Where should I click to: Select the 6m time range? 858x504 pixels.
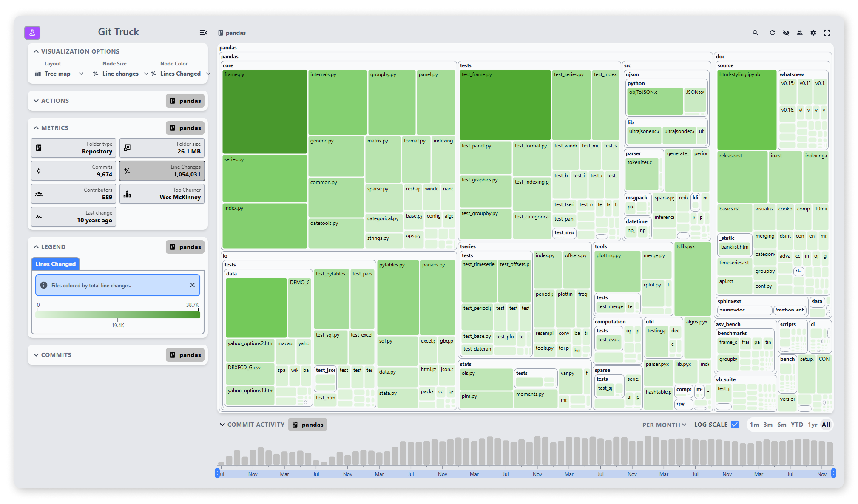[x=782, y=425]
